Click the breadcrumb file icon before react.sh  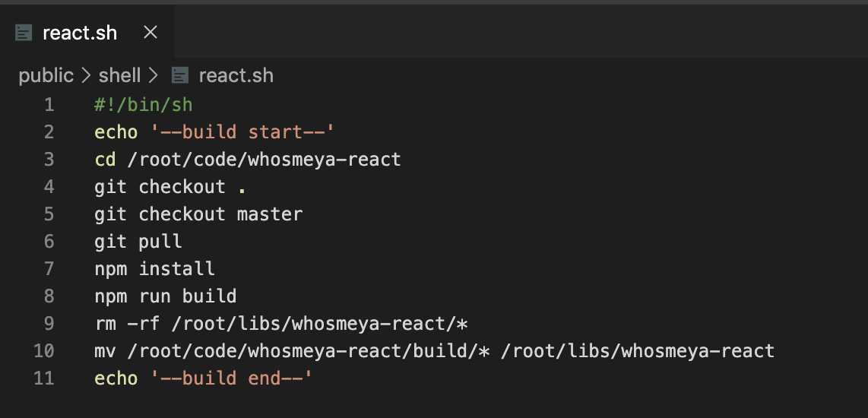coord(180,75)
